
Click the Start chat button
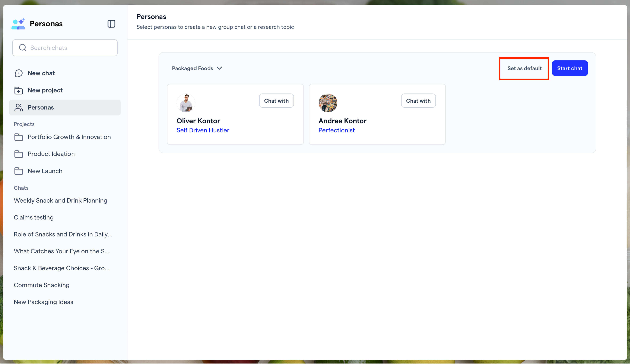570,68
